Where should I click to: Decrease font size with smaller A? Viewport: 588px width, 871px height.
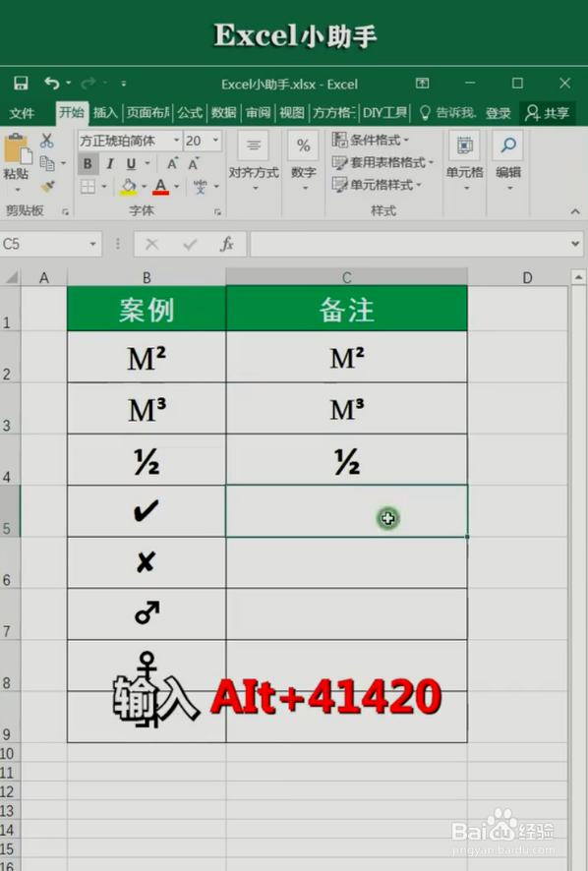[x=194, y=164]
